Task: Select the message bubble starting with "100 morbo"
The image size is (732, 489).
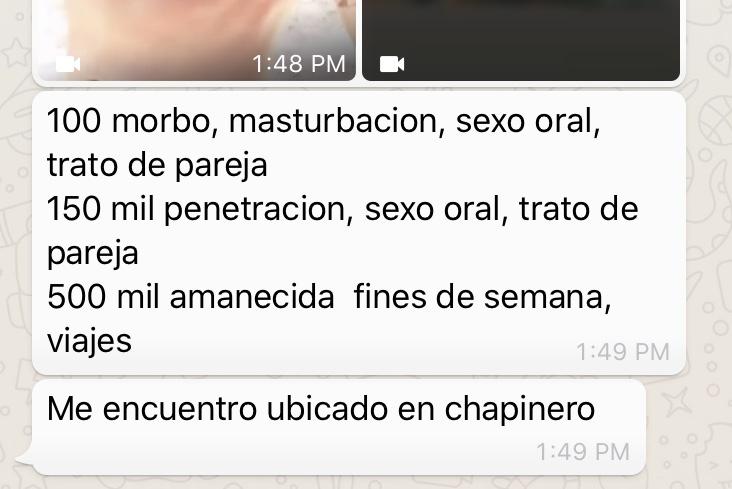Action: point(359,233)
